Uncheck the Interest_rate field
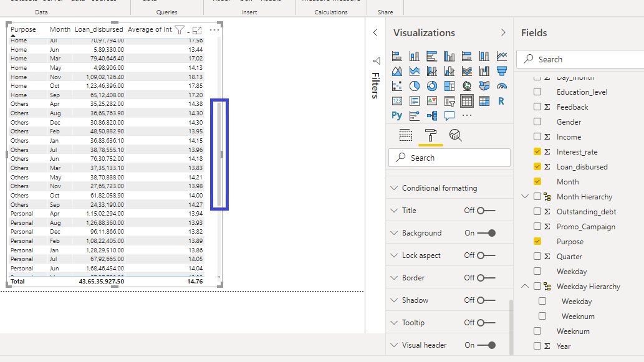 click(x=537, y=152)
